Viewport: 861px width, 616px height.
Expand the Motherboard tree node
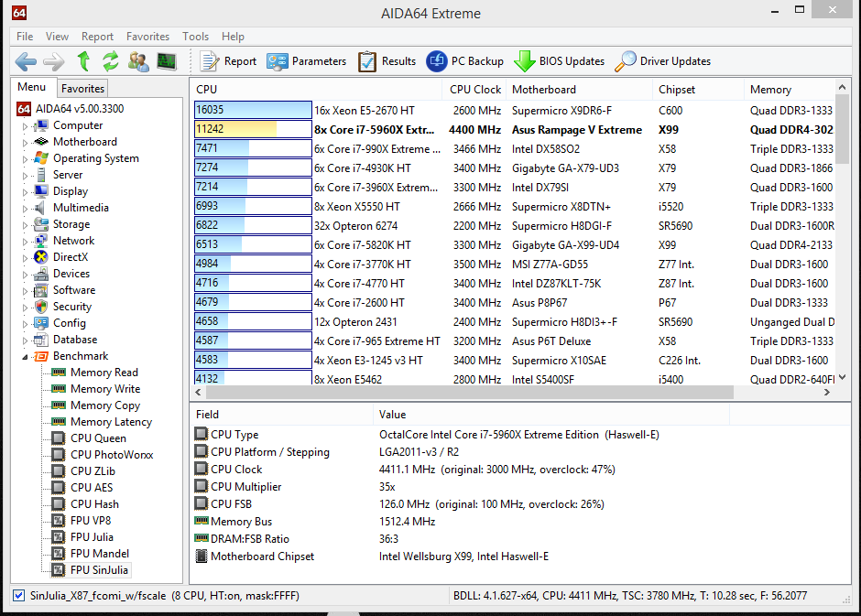(x=25, y=143)
